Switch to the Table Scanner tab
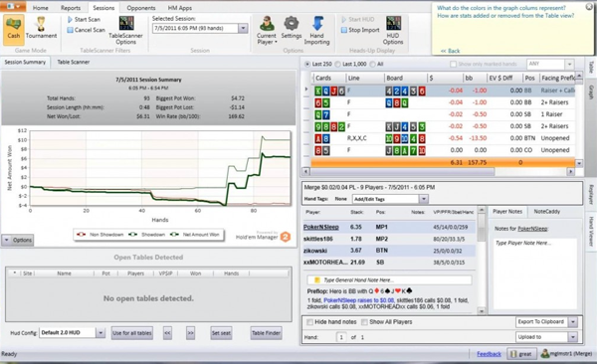597x364 pixels. 73,62
